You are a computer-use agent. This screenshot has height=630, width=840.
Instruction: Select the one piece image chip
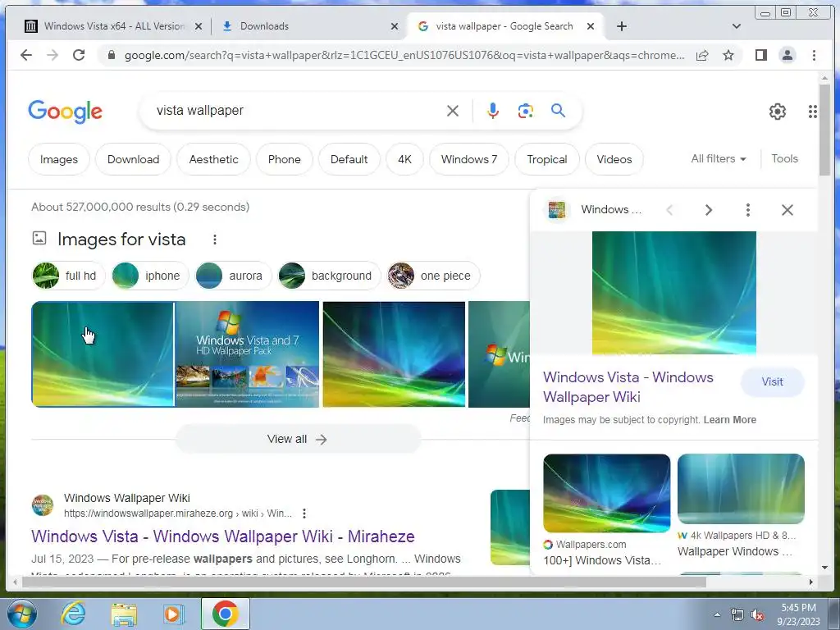[x=433, y=276]
